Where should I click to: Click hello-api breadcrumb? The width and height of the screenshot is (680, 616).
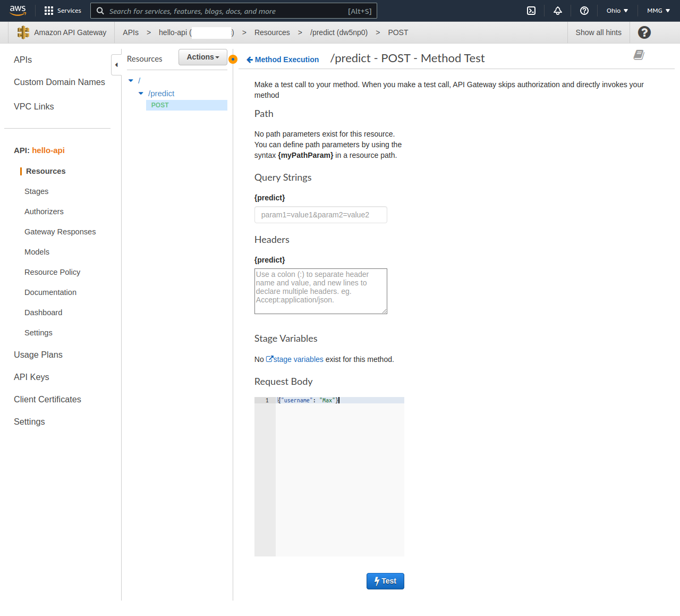click(196, 32)
